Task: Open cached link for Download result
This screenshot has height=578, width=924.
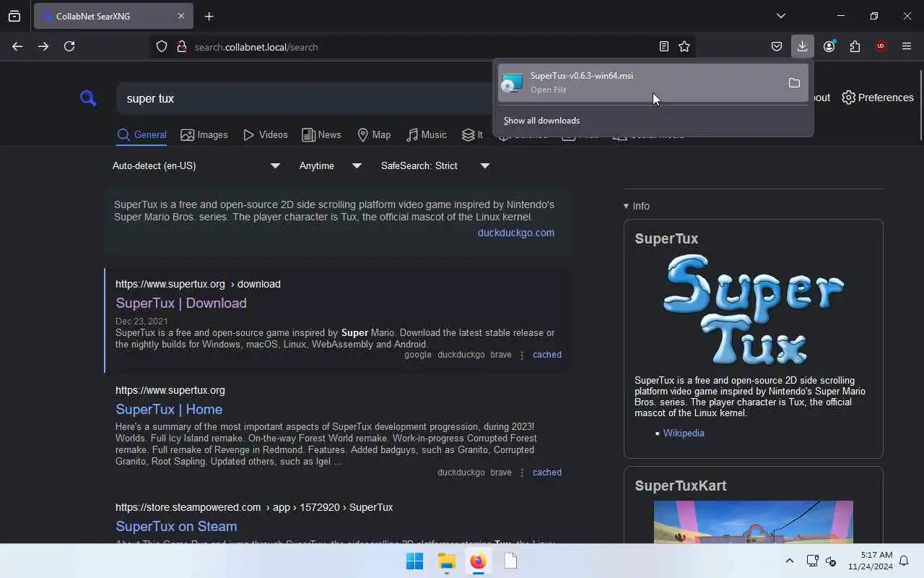Action: [547, 355]
